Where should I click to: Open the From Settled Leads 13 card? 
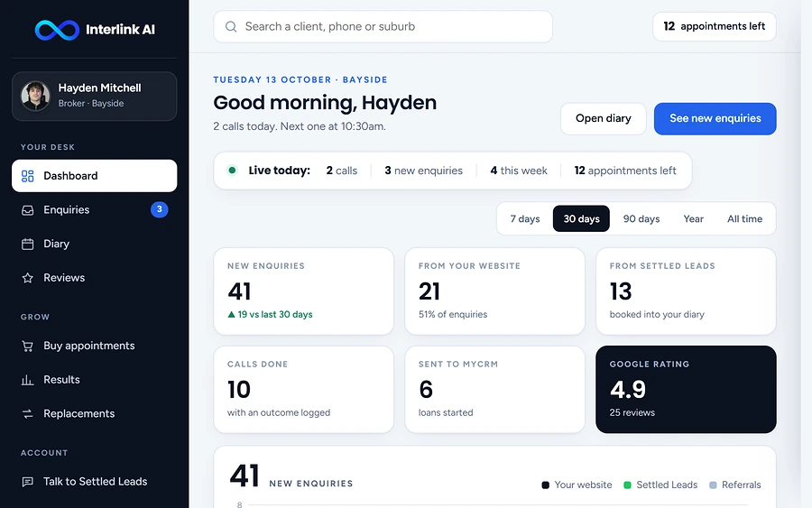[x=686, y=291]
